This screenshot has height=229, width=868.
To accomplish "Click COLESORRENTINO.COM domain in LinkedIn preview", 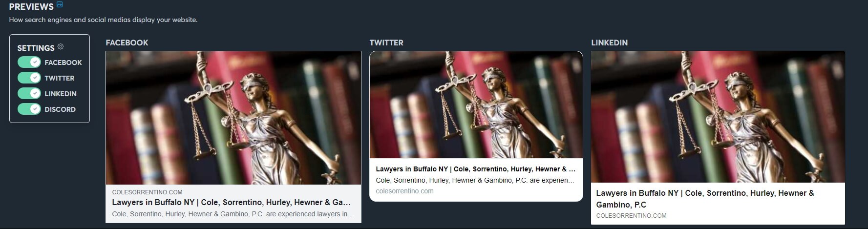I will pos(631,215).
